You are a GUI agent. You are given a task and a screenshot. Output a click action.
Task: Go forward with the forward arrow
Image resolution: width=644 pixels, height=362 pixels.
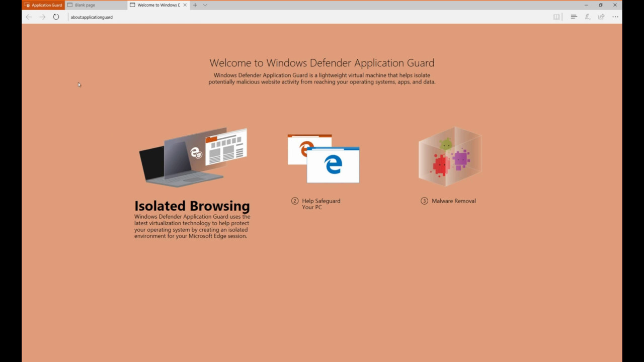coord(42,17)
